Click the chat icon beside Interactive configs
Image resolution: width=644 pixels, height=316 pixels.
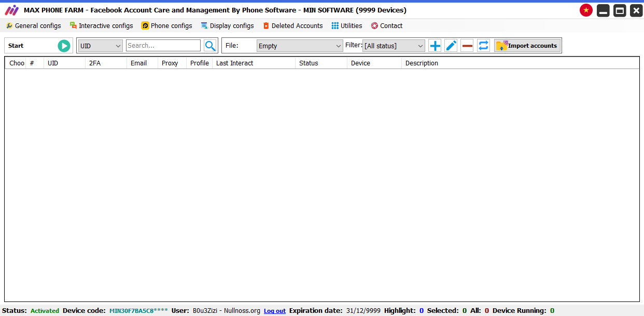coord(73,25)
